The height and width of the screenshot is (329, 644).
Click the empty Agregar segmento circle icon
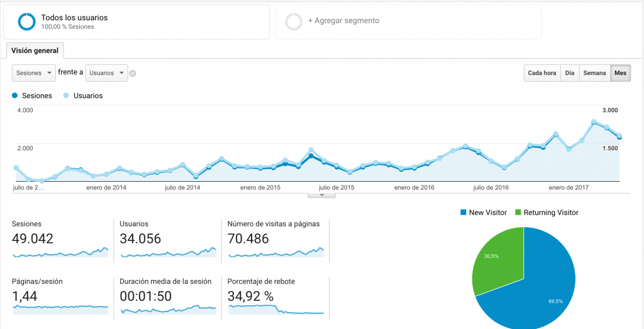point(294,21)
